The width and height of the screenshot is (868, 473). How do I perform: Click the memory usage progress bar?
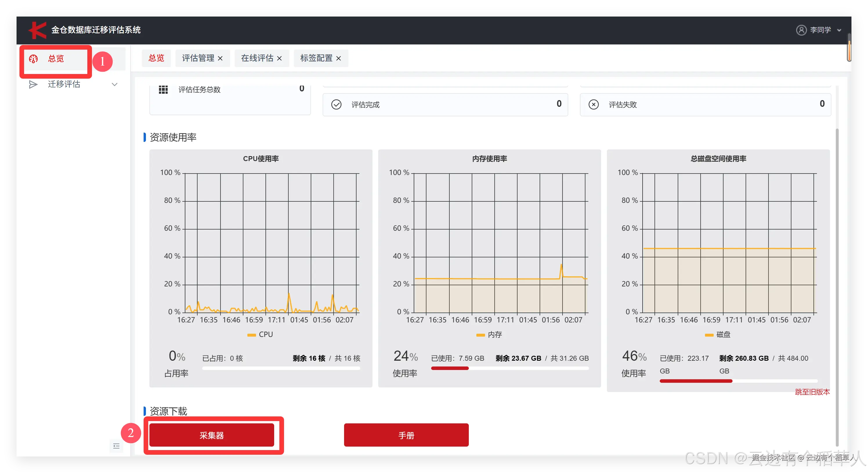click(x=509, y=368)
